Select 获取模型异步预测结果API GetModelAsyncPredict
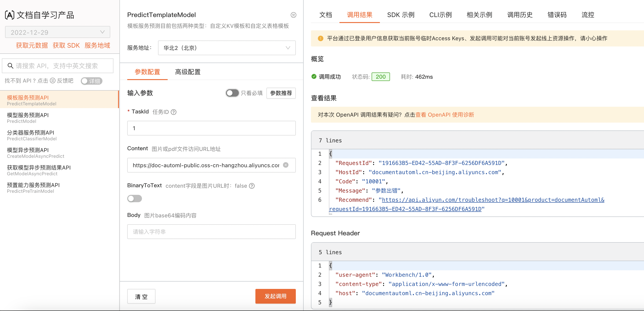 (59, 170)
